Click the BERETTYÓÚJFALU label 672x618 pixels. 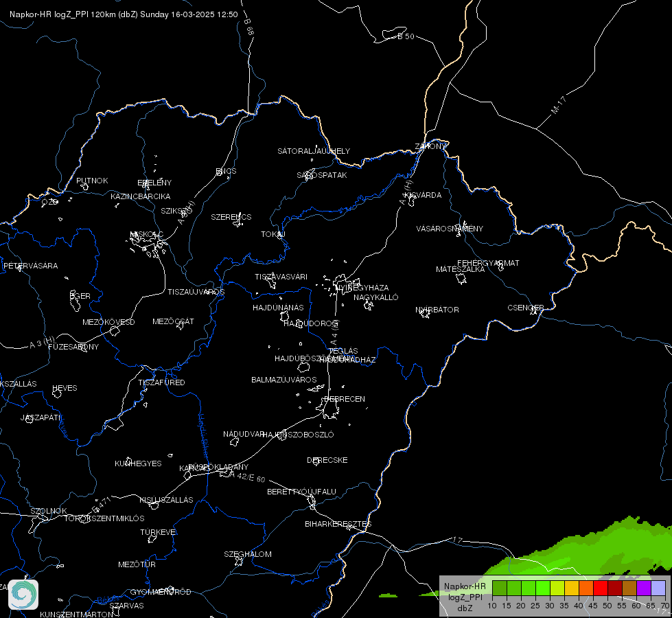[x=302, y=492]
